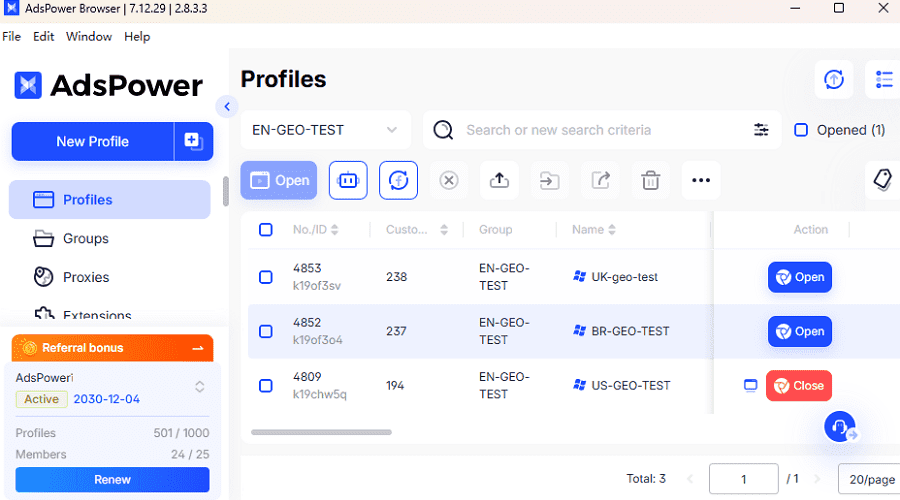900x500 pixels.
Task: Click the search magnifier icon
Action: 443,130
